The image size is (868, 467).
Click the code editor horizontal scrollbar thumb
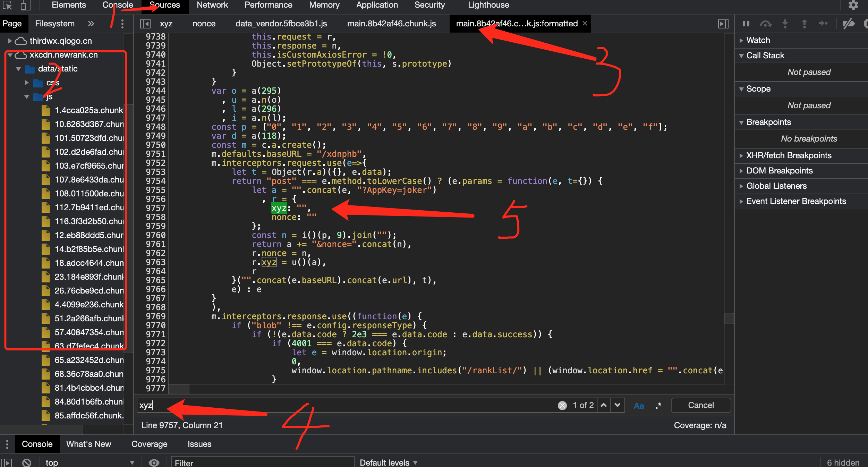179,389
